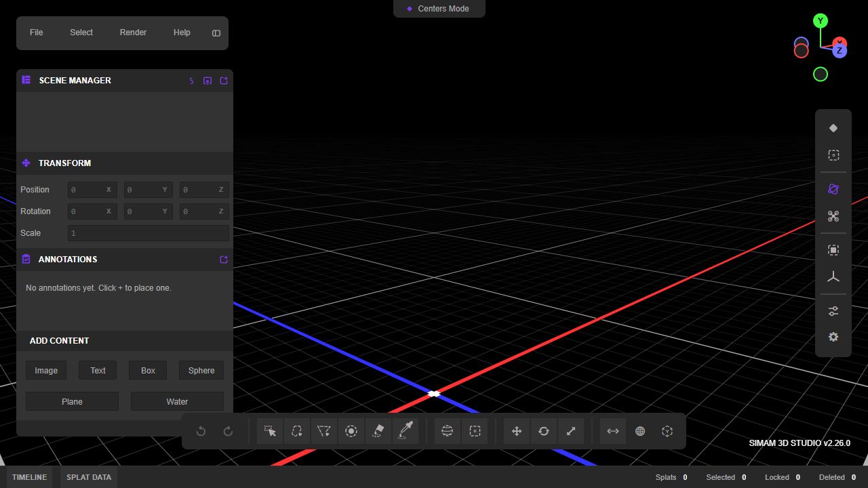Select the polygon selection tool
The width and height of the screenshot is (868, 488).
click(x=324, y=431)
